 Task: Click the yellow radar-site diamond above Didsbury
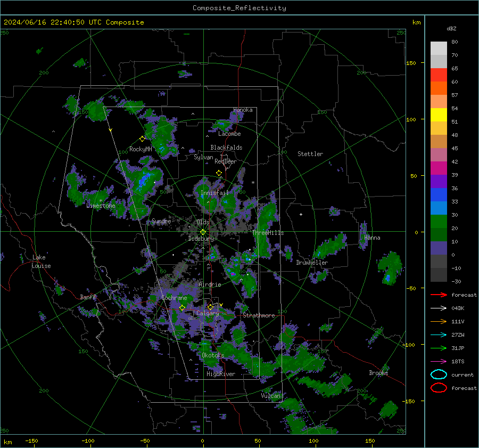click(203, 232)
